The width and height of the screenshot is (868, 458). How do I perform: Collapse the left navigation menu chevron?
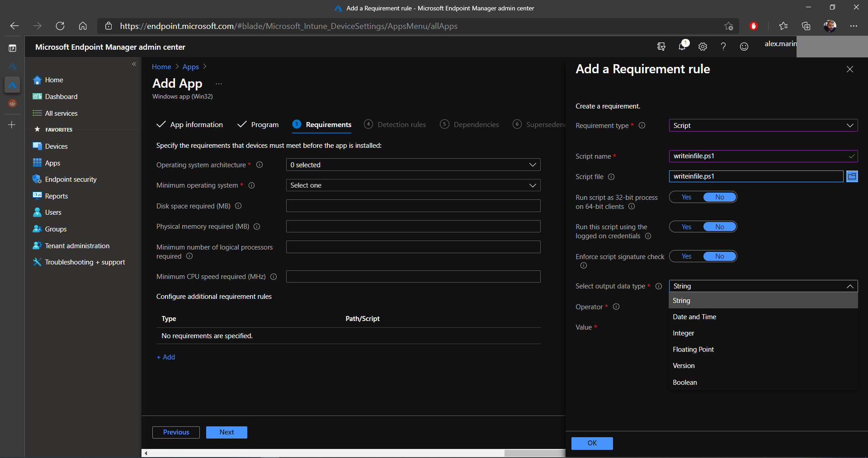[134, 64]
